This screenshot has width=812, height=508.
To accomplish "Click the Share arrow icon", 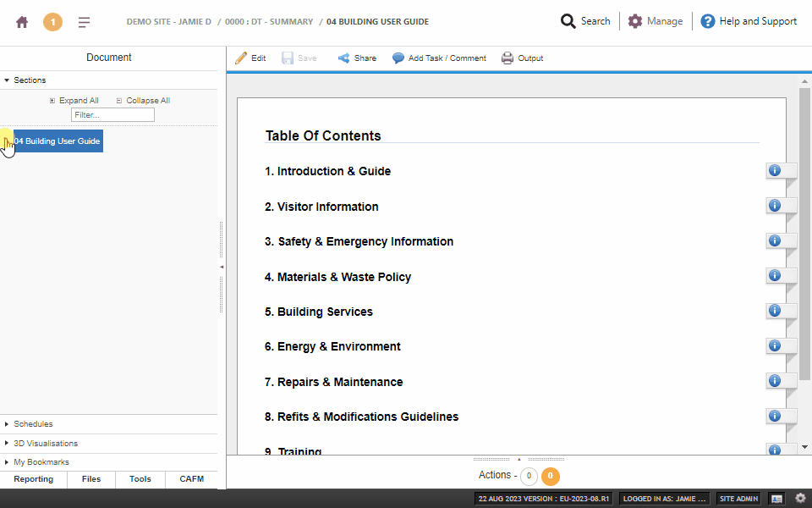I will click(343, 58).
